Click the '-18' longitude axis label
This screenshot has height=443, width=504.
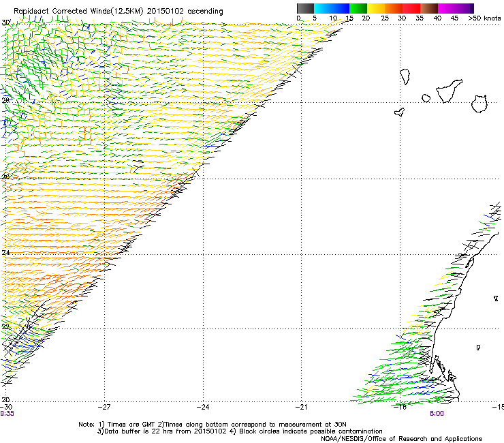tap(400, 407)
